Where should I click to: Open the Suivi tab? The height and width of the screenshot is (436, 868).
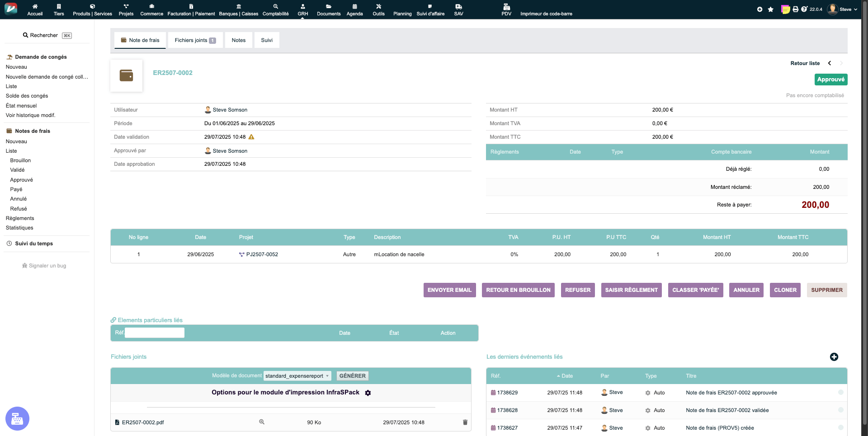click(267, 40)
